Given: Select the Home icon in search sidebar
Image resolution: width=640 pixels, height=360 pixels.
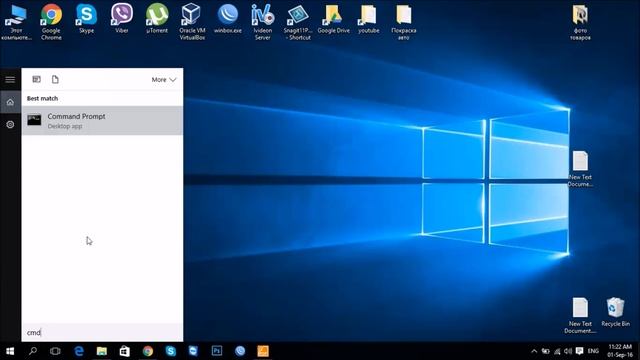Looking at the screenshot, I should point(10,102).
